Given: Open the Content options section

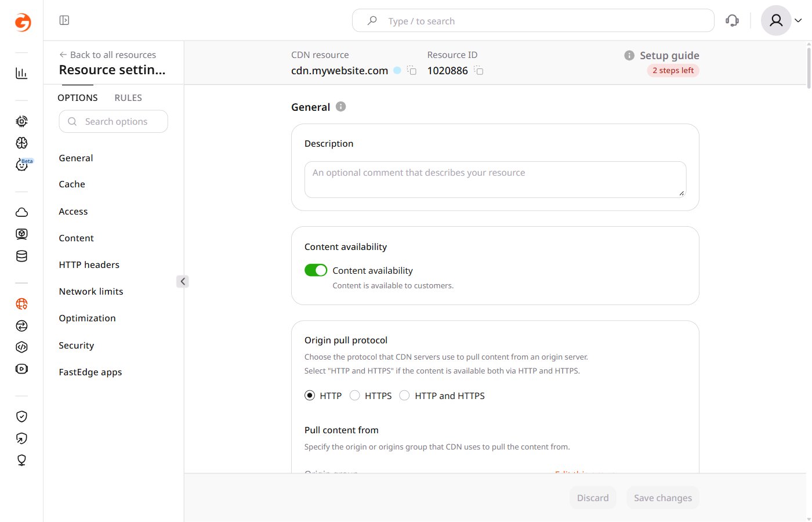Looking at the screenshot, I should point(76,238).
